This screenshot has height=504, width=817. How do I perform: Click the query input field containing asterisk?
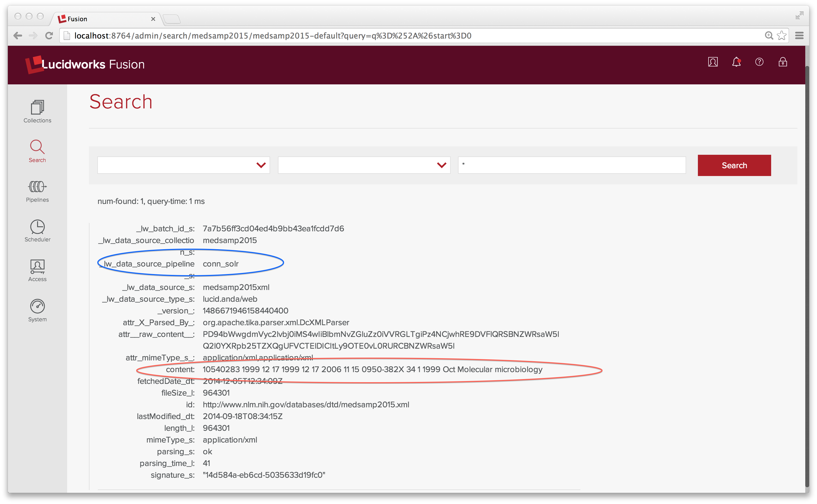point(572,165)
